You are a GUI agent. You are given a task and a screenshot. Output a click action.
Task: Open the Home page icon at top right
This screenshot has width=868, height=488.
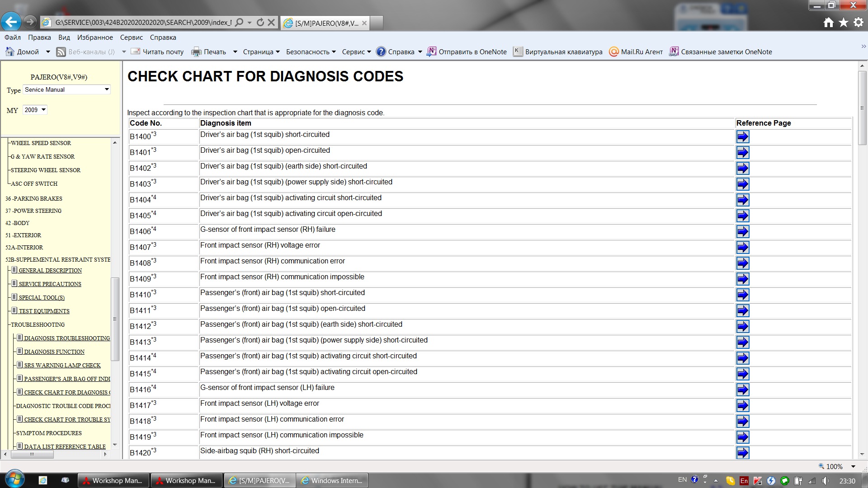point(828,23)
